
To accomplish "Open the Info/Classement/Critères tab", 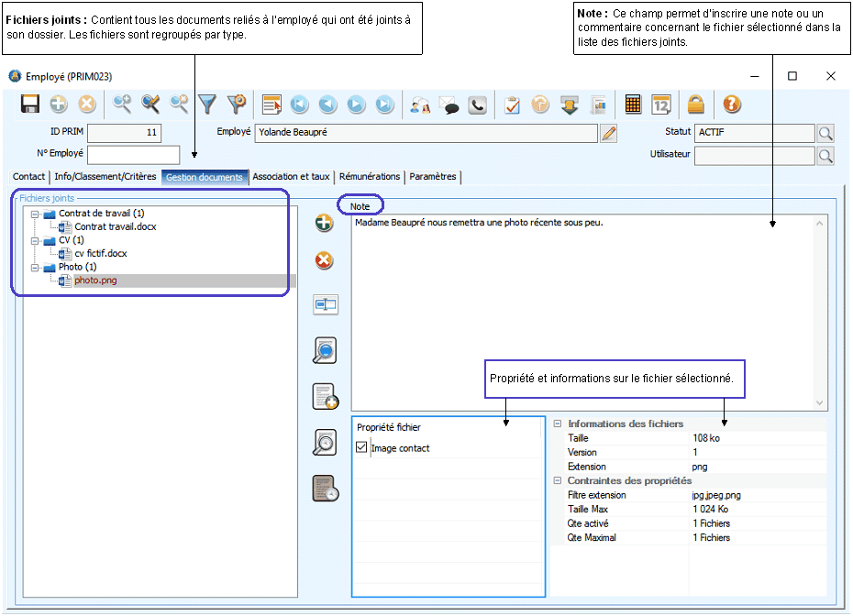I will pos(105,177).
